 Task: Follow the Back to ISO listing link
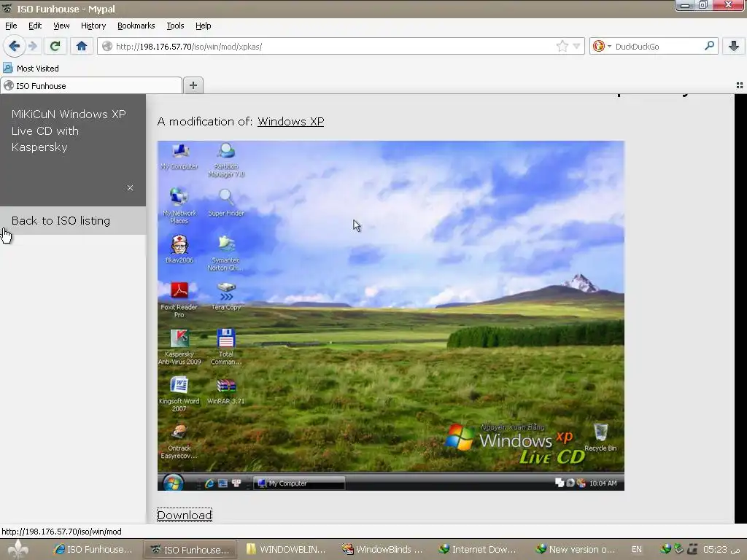pyautogui.click(x=61, y=220)
